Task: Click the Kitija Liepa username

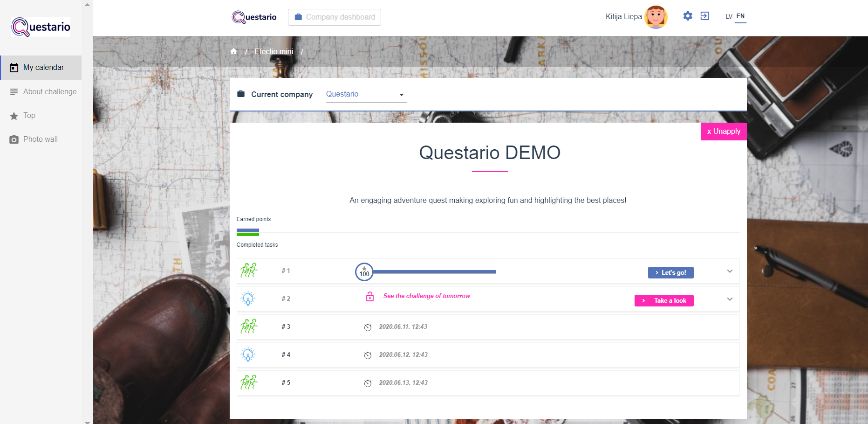Action: pyautogui.click(x=623, y=17)
